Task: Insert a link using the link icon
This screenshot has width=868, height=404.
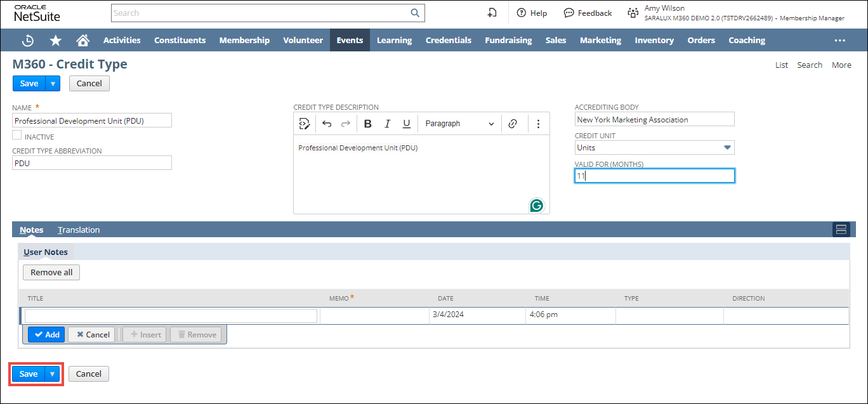Action: point(513,124)
